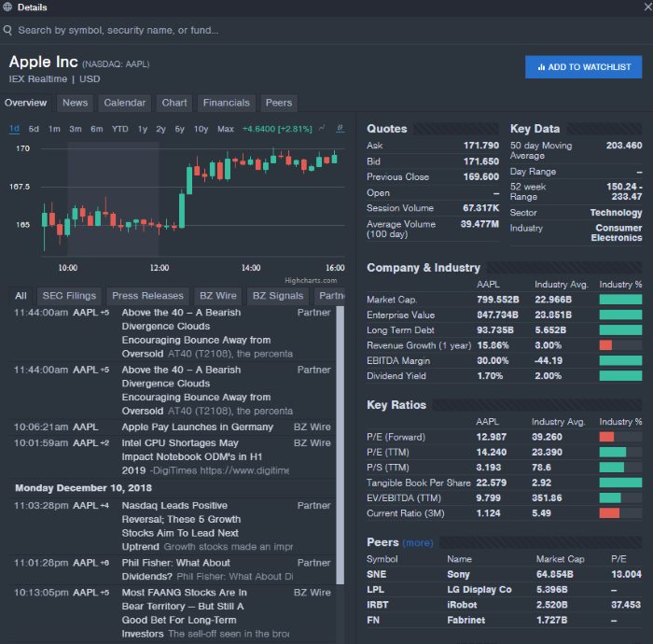The width and height of the screenshot is (653, 644).
Task: Open 'Nasdaq Leads Positive Reversal' article
Action: 182,525
